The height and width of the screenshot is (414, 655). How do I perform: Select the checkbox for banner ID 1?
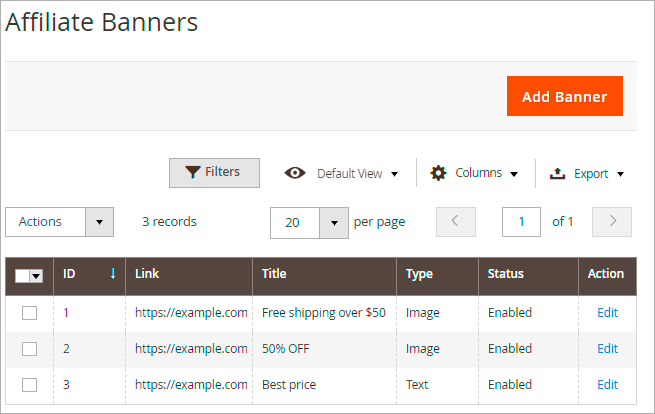click(29, 313)
